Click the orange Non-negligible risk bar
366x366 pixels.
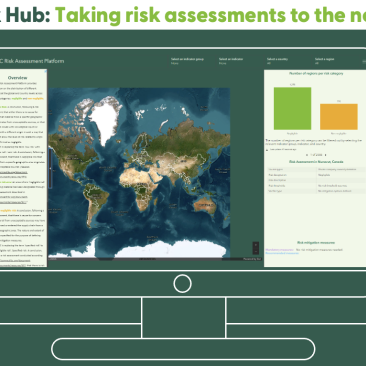click(x=339, y=117)
